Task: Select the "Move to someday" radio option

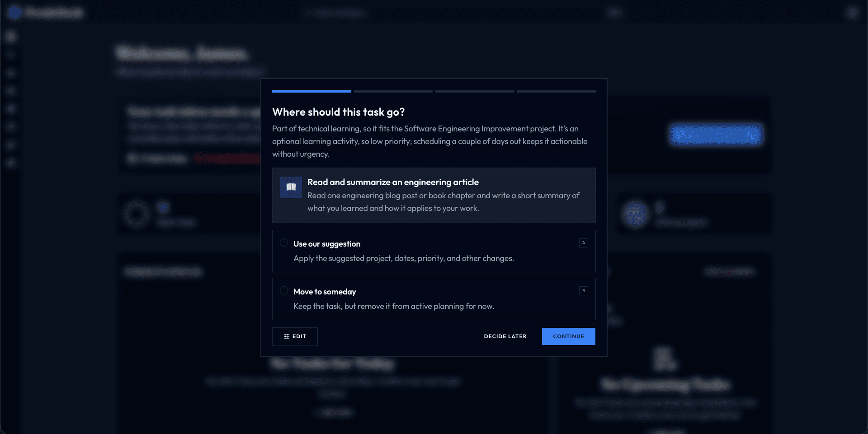Action: coord(284,291)
